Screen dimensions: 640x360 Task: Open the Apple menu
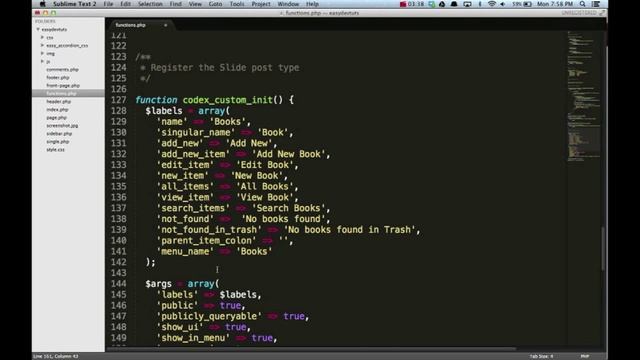pyautogui.click(x=42, y=4)
